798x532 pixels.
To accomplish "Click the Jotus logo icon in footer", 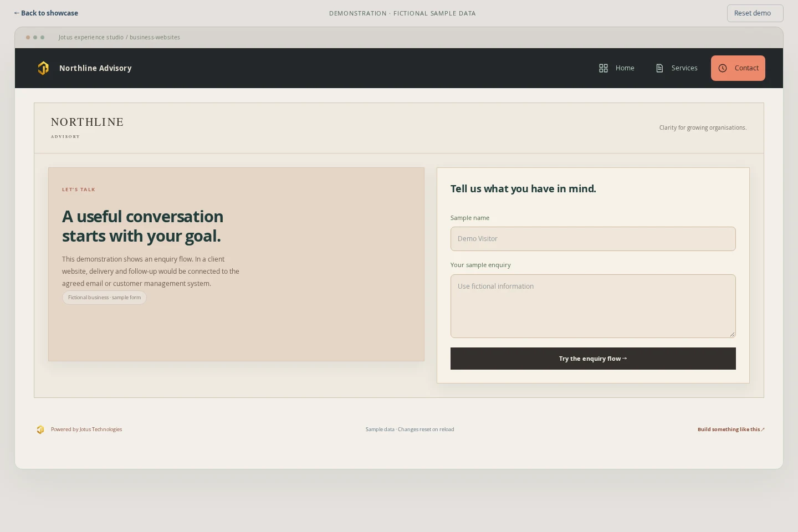I will tap(40, 429).
